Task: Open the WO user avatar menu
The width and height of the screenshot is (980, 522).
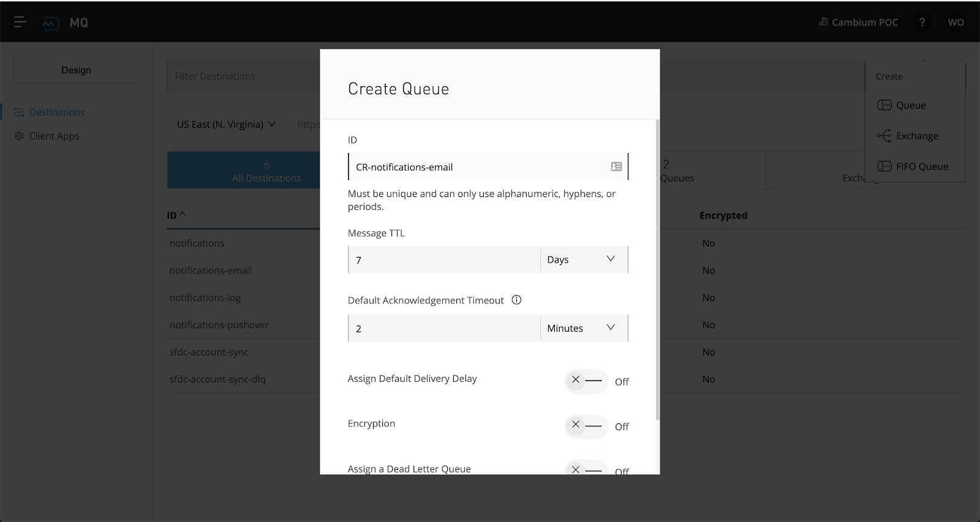Action: [x=956, y=23]
